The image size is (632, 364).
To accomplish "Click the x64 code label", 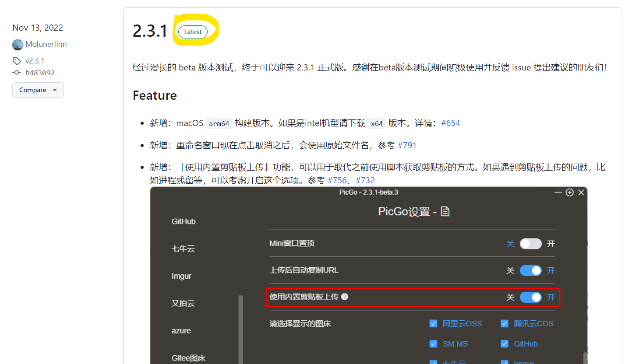I will click(x=377, y=124).
